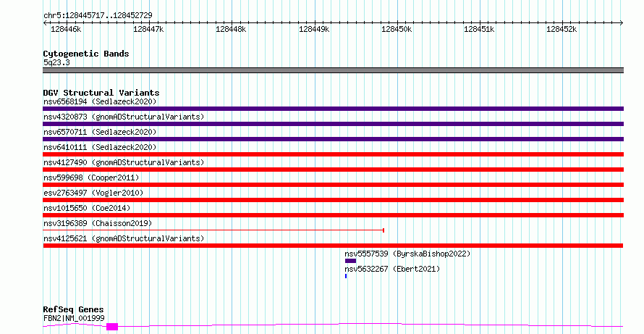Screen dimensions: 644x334
Task: Select the nsv6568194 purple variant bar
Action: (x=333, y=109)
